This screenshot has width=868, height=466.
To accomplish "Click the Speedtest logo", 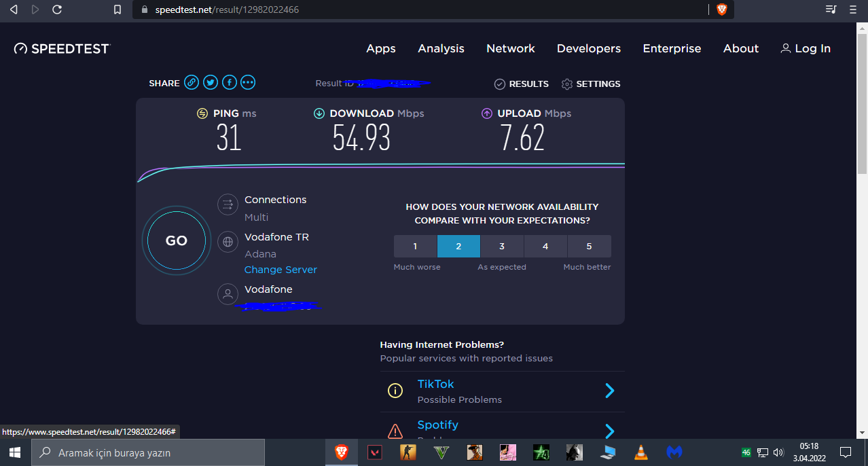I will click(62, 48).
